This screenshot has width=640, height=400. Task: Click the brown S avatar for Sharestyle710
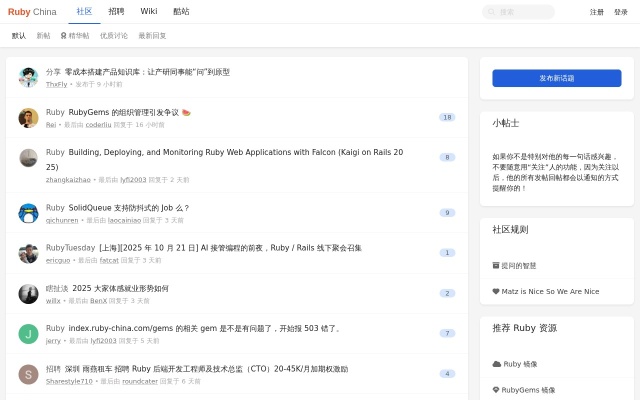pyautogui.click(x=28, y=374)
